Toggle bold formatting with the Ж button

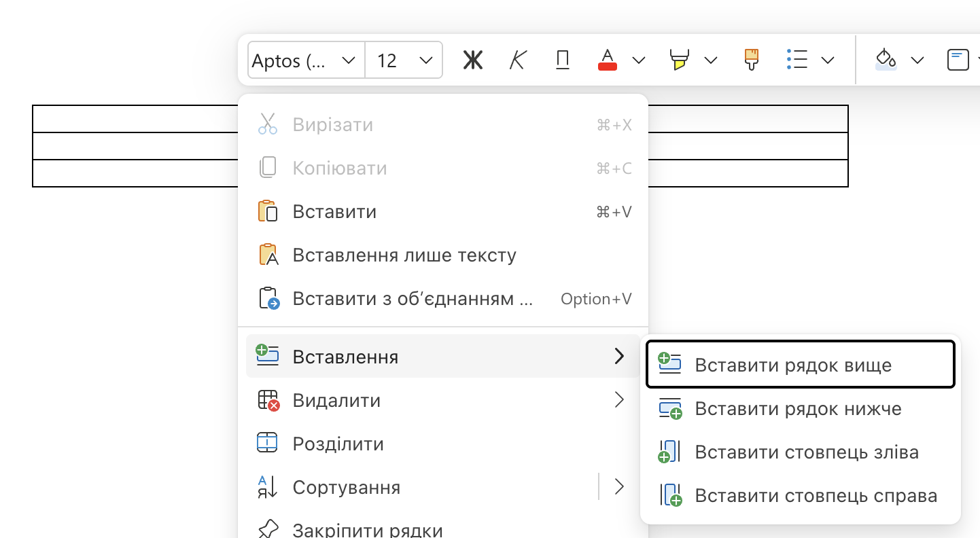tap(472, 60)
